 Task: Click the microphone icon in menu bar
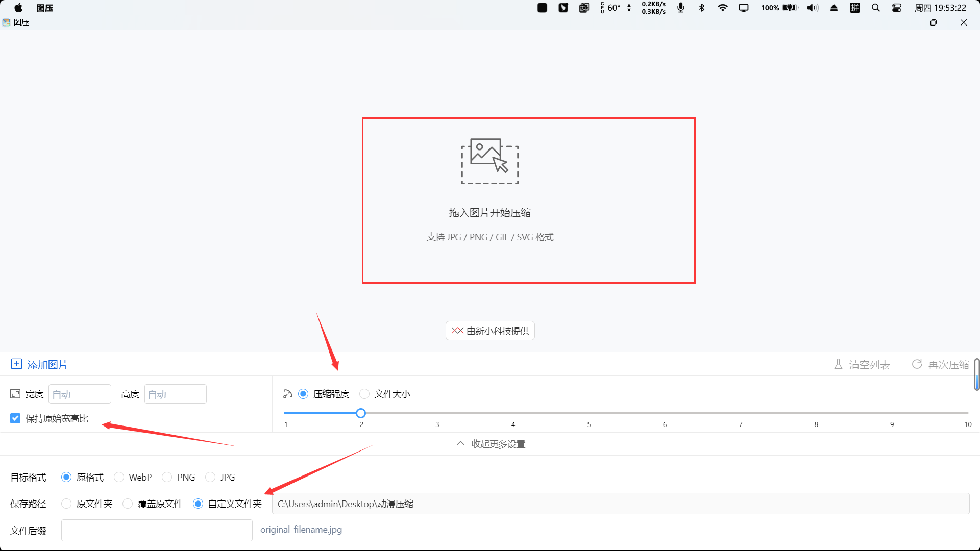coord(680,8)
